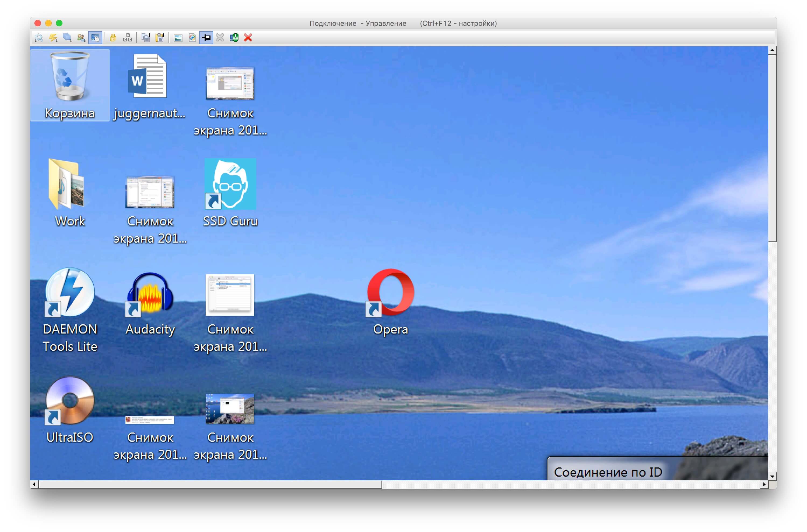Screen dimensions: 807x532
Task: Toggle the mouse control mode button
Action: (x=95, y=38)
